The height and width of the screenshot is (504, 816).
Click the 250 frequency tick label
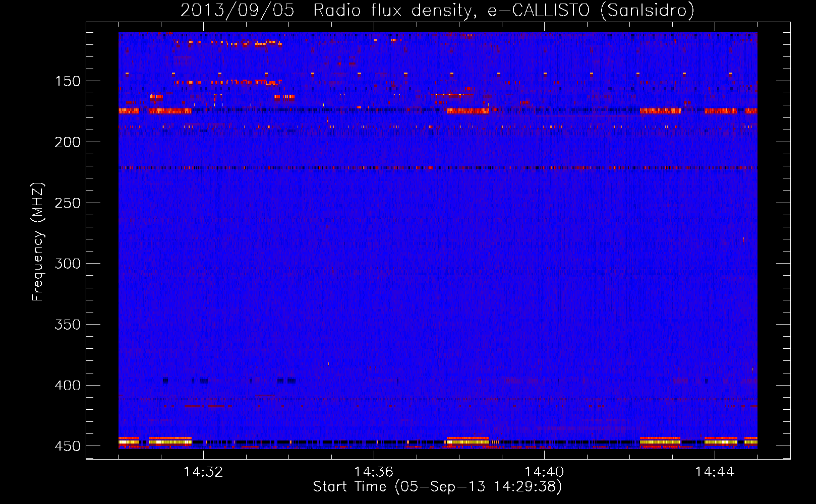68,203
